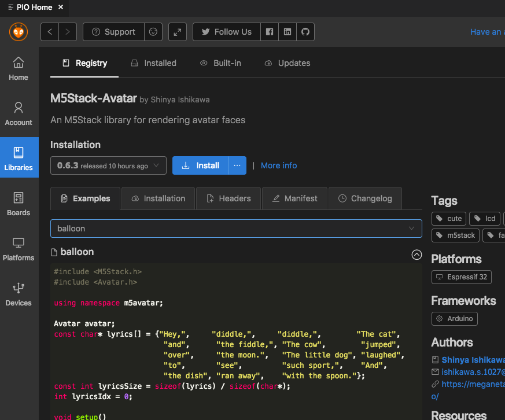
Task: Switch to the Changelog tab
Action: pos(365,198)
